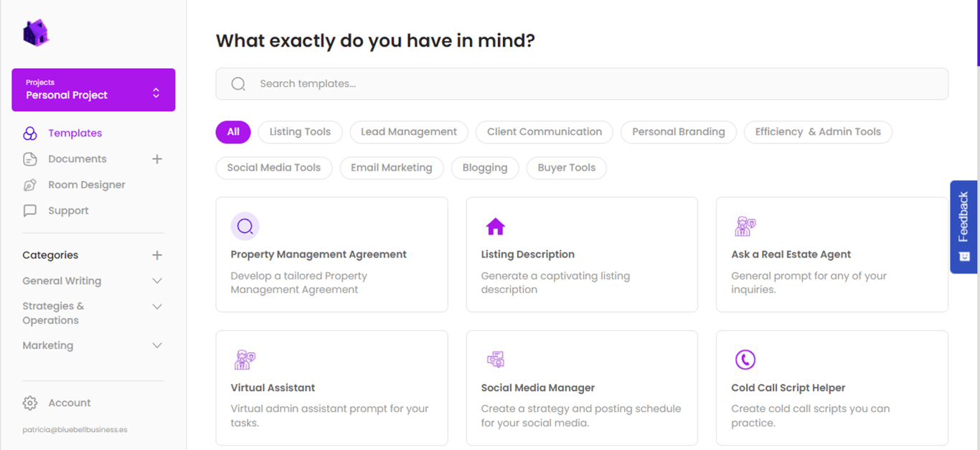980x450 pixels.
Task: Select the Listing Tools filter tab
Action: pyautogui.click(x=300, y=132)
